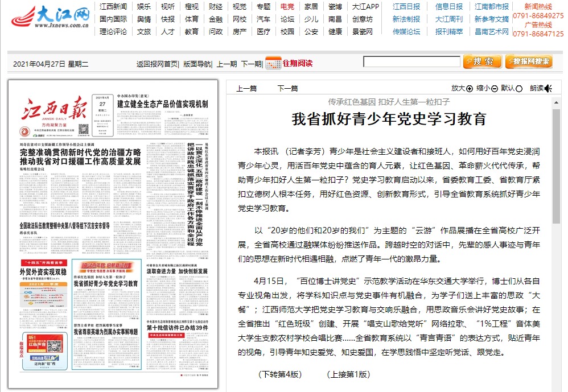
Task: Go to 论坛 section
Action: pyautogui.click(x=287, y=19)
